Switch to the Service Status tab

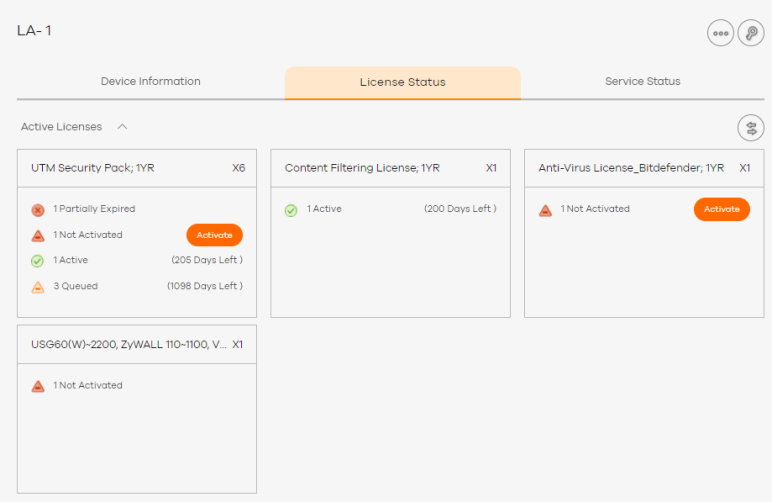pos(643,82)
